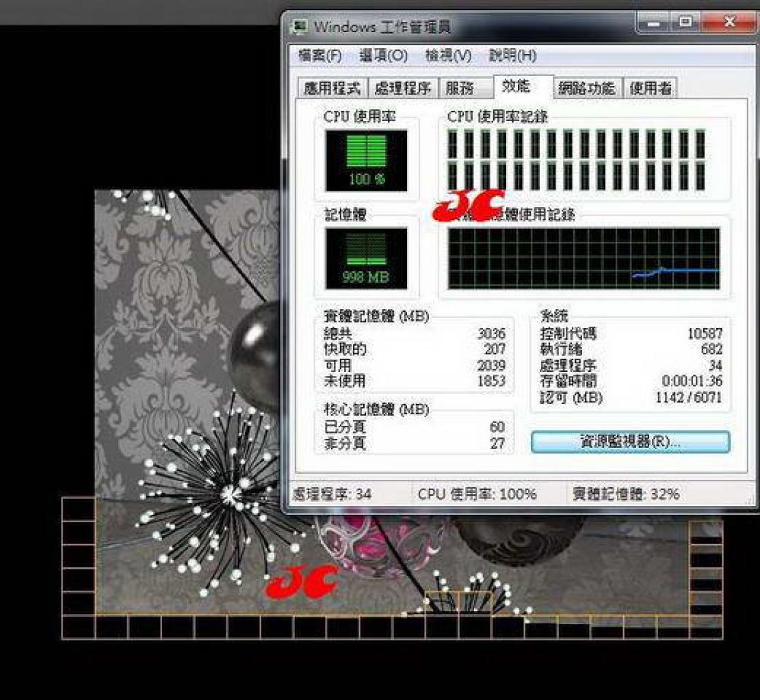Minimize the Windows 工作管理員 window
This screenshot has height=700, width=760.
653,23
